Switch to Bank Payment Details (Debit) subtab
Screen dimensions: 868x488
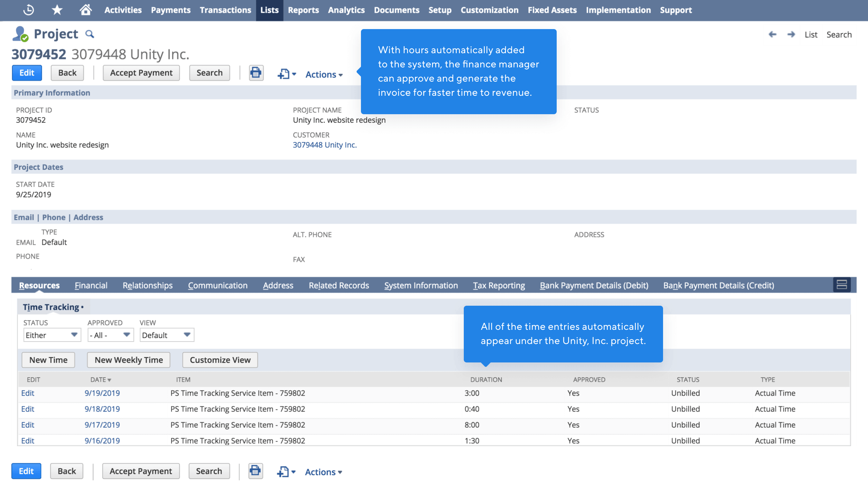(594, 285)
